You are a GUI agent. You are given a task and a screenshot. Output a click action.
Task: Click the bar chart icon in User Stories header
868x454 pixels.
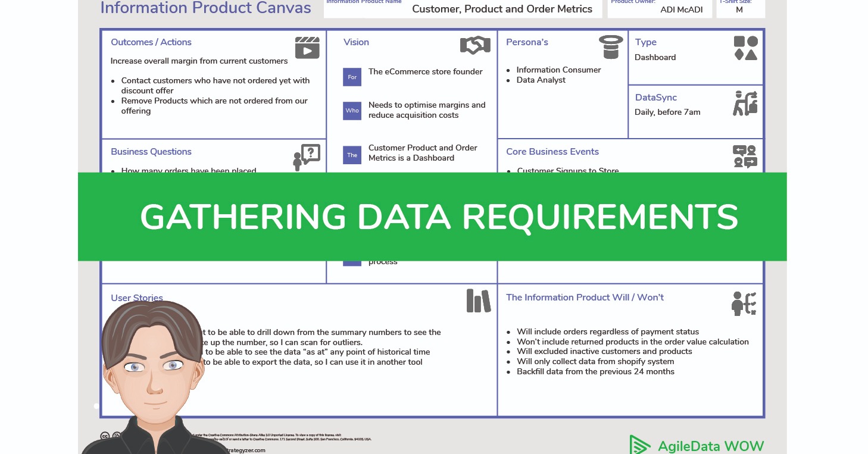click(477, 301)
